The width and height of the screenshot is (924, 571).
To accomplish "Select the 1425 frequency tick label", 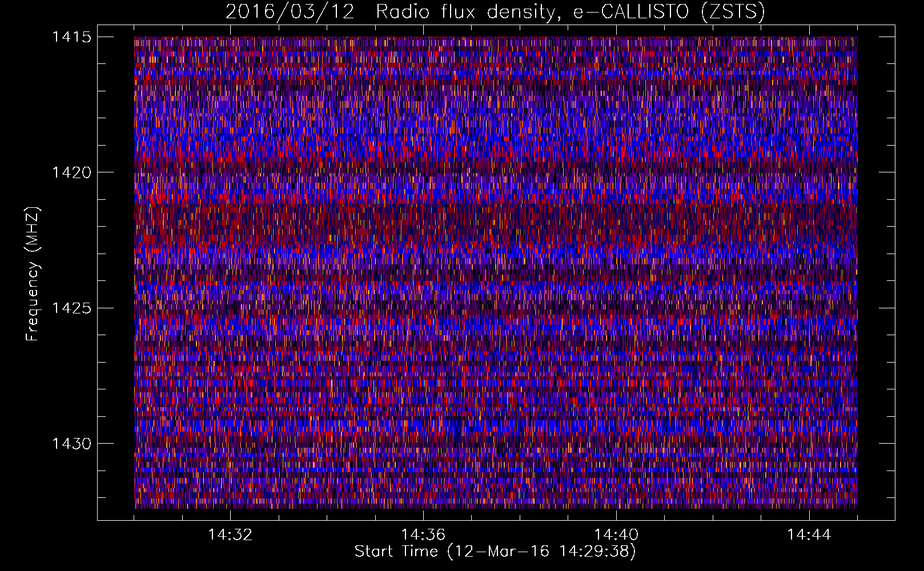I will (x=71, y=308).
